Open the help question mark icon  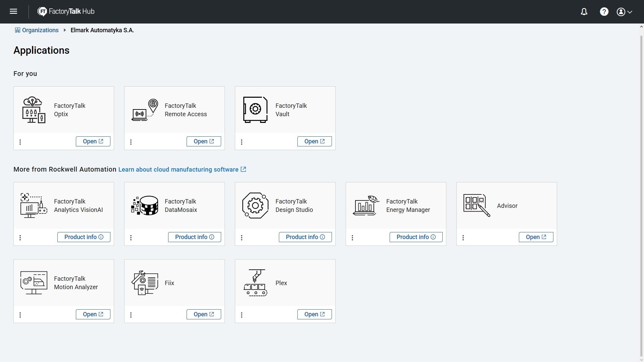point(604,12)
